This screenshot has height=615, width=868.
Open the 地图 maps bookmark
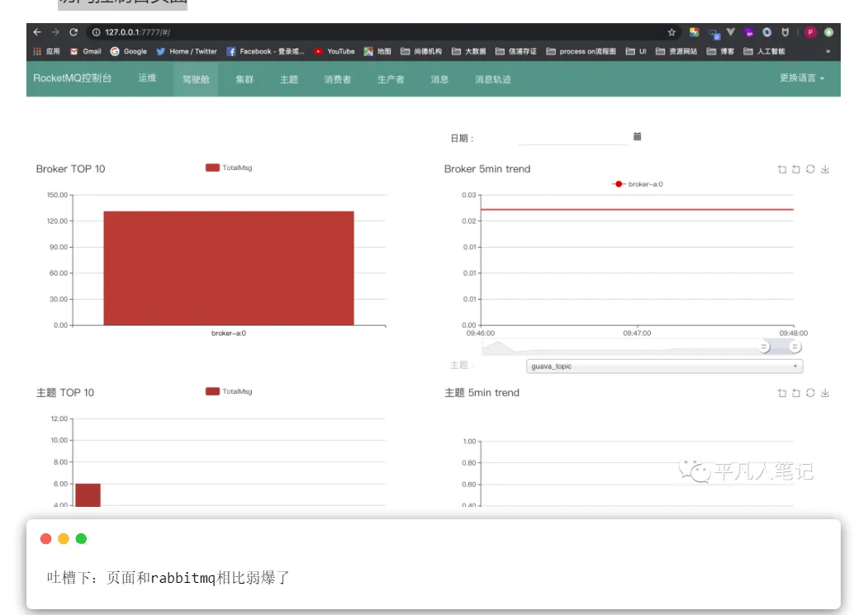point(377,51)
